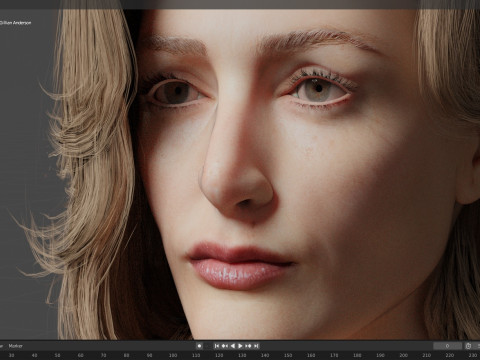Click frame 100 on the timeline ruler
The width and height of the screenshot is (480, 360).
173,355
